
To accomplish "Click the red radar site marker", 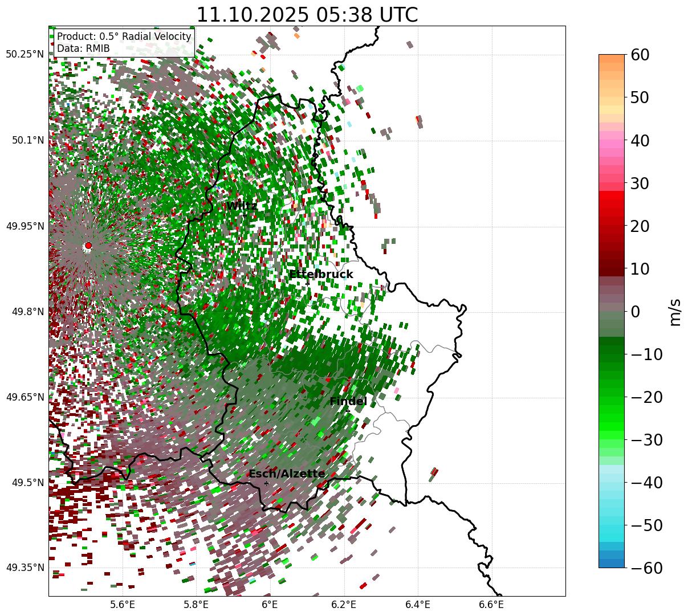I will [x=88, y=246].
